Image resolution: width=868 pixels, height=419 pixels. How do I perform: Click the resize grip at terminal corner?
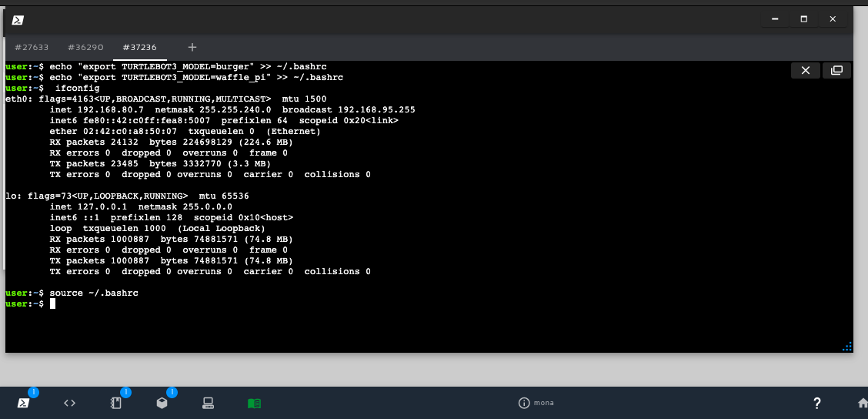(x=847, y=347)
